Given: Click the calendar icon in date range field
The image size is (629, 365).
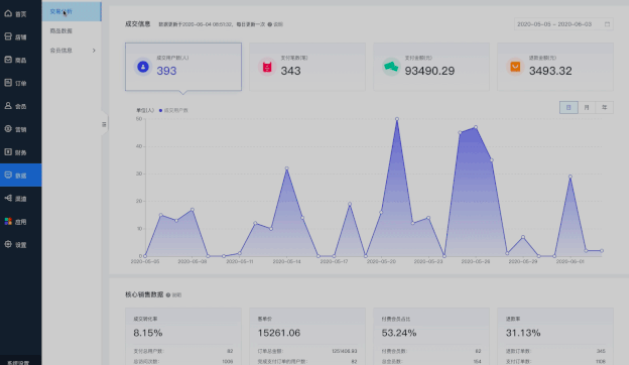Looking at the screenshot, I should pyautogui.click(x=607, y=24).
